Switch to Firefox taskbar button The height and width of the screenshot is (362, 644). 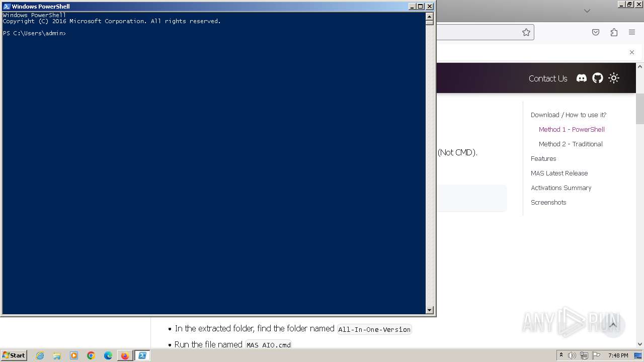tap(125, 355)
